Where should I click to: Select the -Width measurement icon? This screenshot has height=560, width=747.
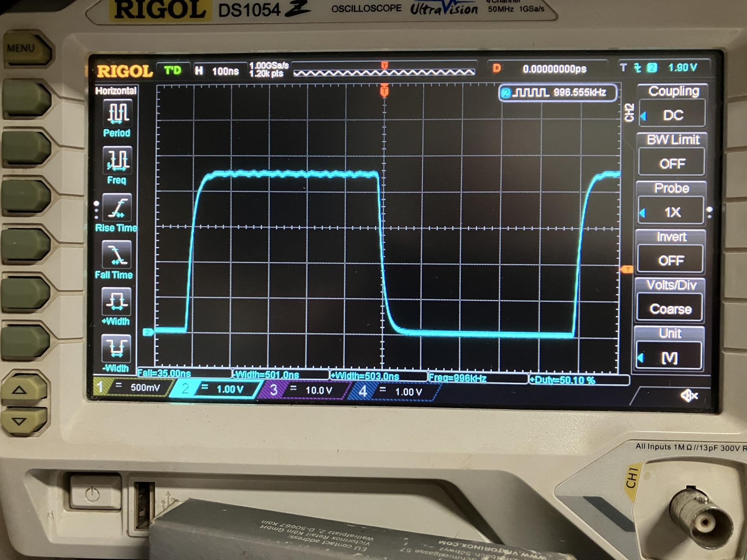click(116, 348)
